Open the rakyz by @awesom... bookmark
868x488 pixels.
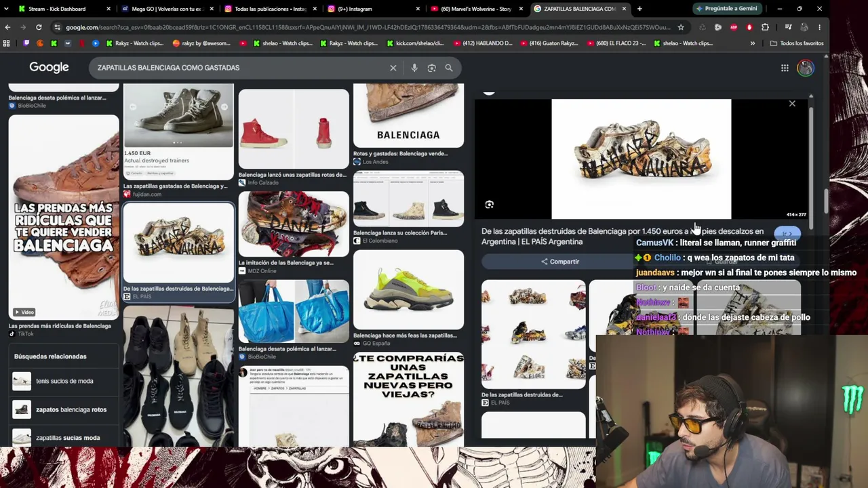(x=201, y=43)
